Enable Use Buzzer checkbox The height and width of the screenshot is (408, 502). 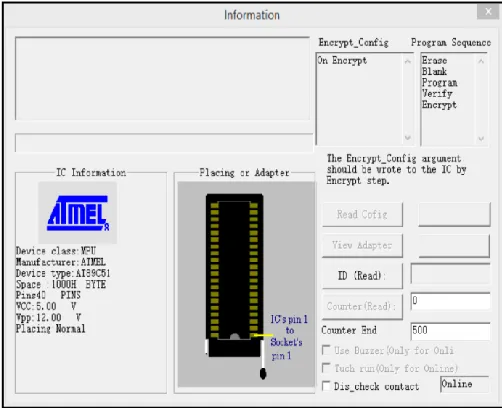(326, 350)
